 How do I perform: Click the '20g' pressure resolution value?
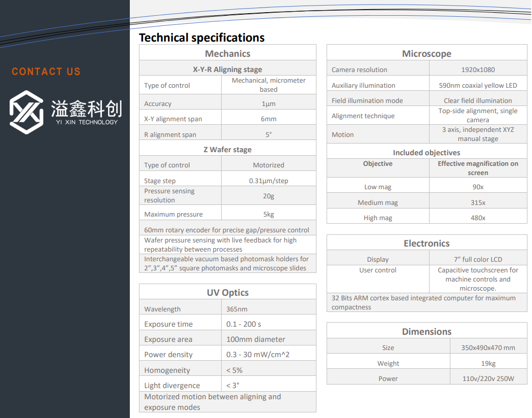coord(269,196)
